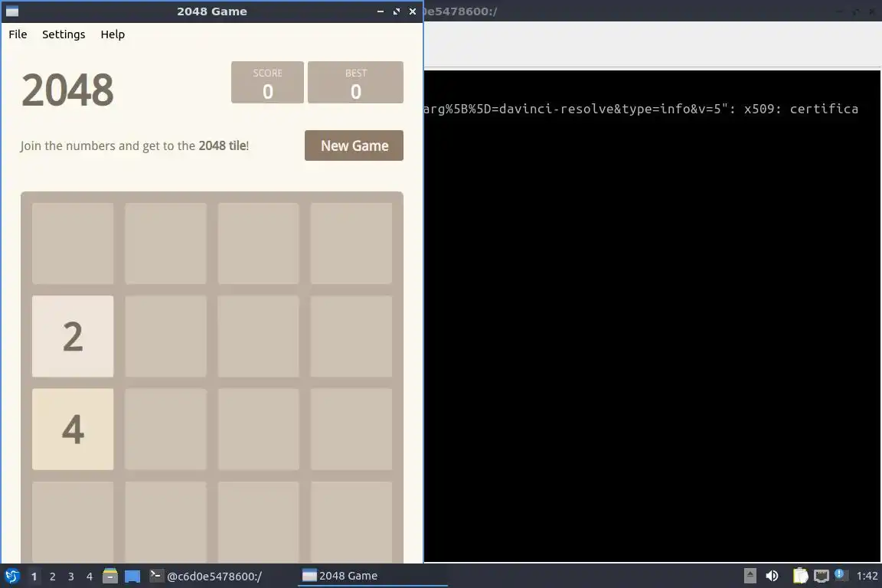
Task: Open the Help menu
Action: coord(113,34)
